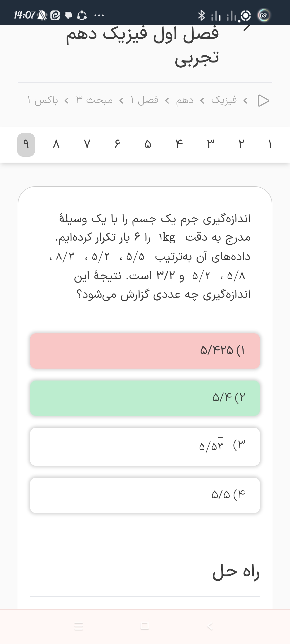The height and width of the screenshot is (644, 290).
Task: Tap the Android home square icon
Action: coord(144,626)
